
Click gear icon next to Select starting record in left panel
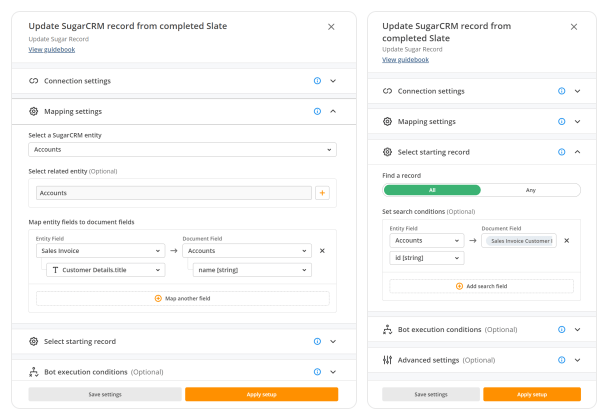[x=34, y=341]
